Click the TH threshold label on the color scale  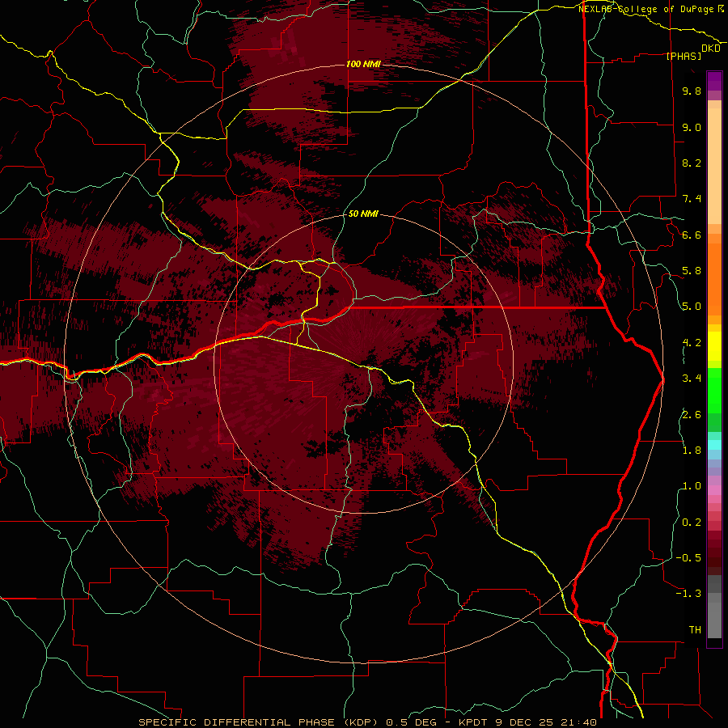(x=695, y=630)
